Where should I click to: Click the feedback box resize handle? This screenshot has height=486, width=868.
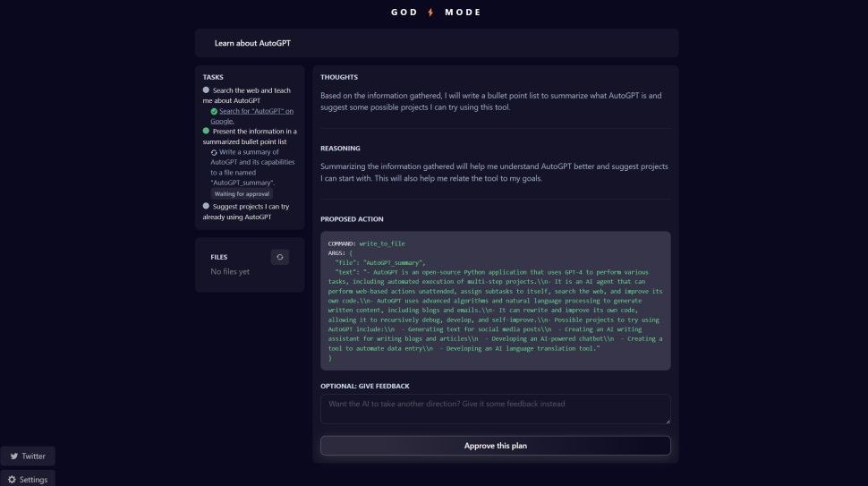667,420
